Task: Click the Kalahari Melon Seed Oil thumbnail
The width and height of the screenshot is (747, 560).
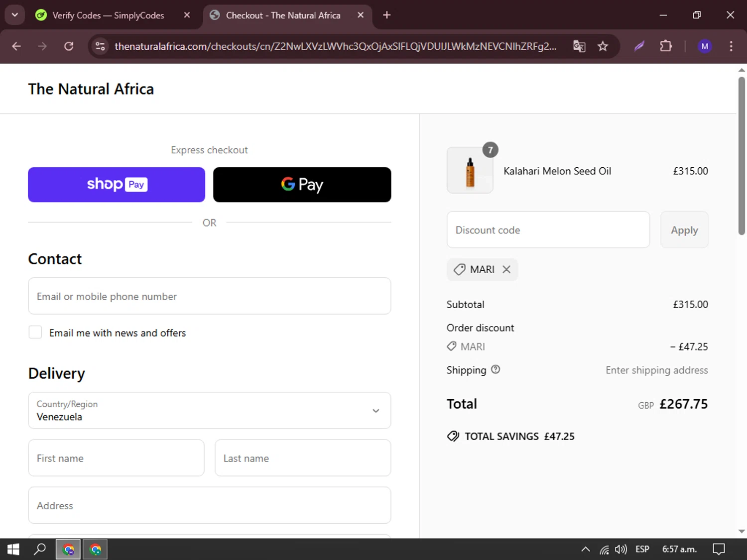Action: point(470,170)
